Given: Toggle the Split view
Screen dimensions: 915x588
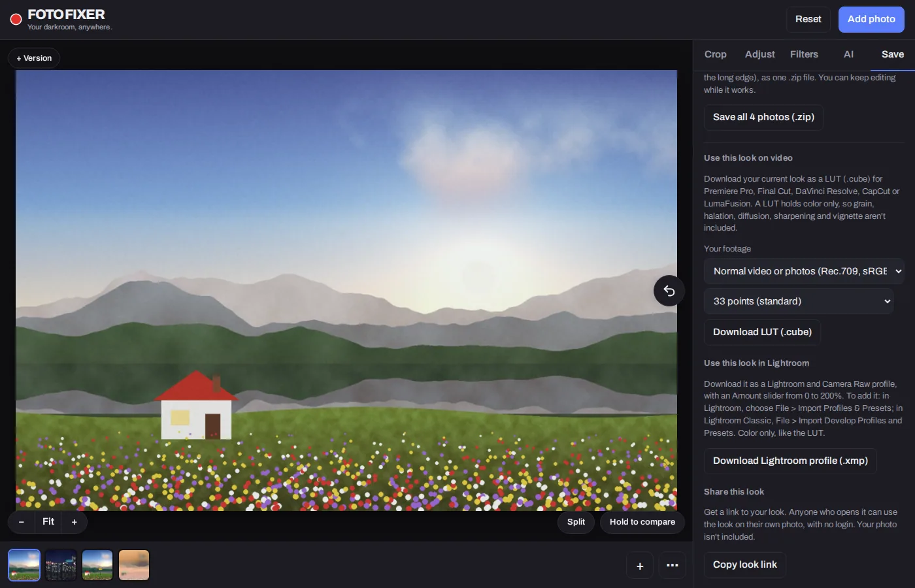Looking at the screenshot, I should [576, 522].
